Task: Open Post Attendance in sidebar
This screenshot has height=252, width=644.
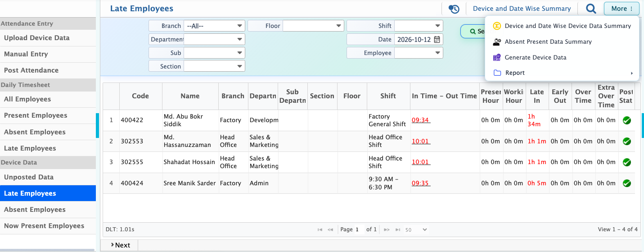Action: [48, 70]
